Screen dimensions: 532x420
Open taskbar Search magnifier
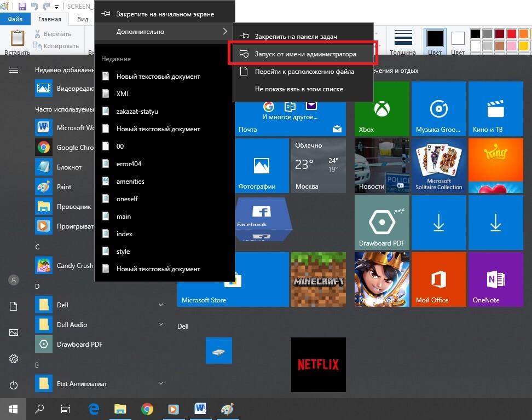coord(39,409)
